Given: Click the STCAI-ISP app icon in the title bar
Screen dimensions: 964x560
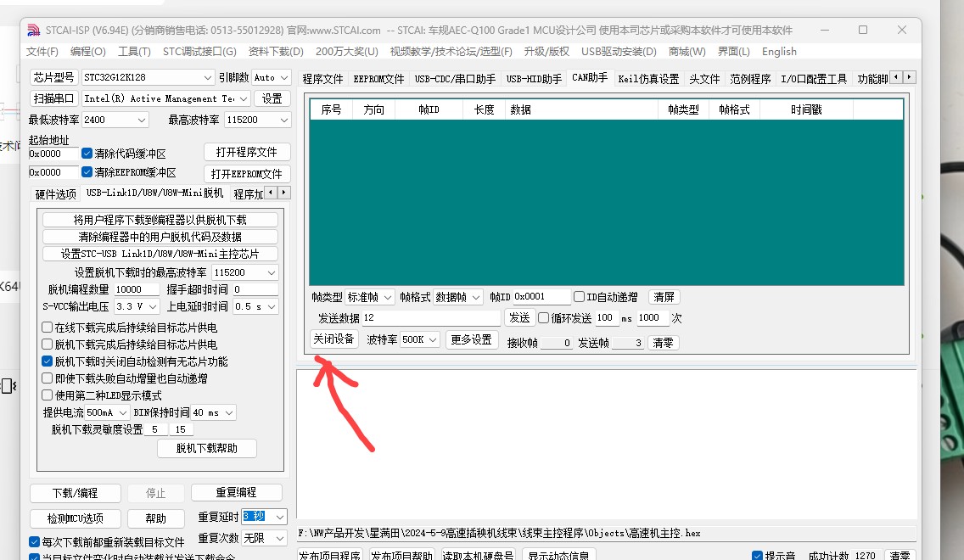Looking at the screenshot, I should point(34,30).
